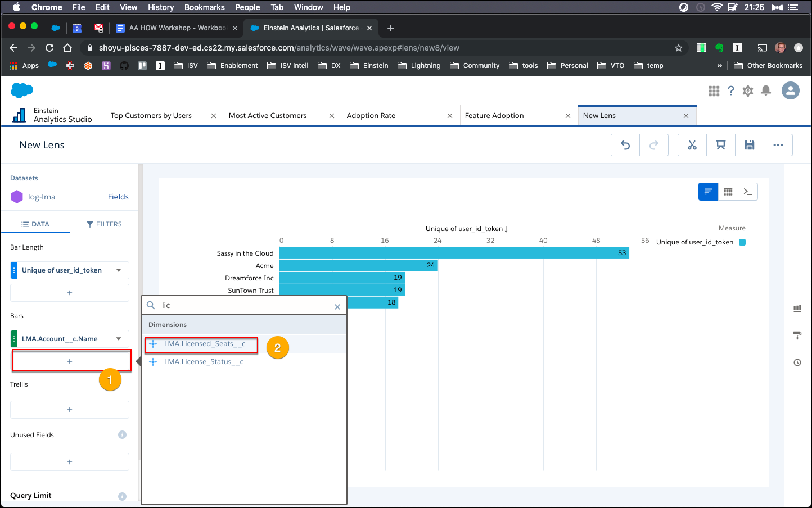Open the Lightning bookmarks folder
Screen dimensions: 812x508
[x=419, y=66]
